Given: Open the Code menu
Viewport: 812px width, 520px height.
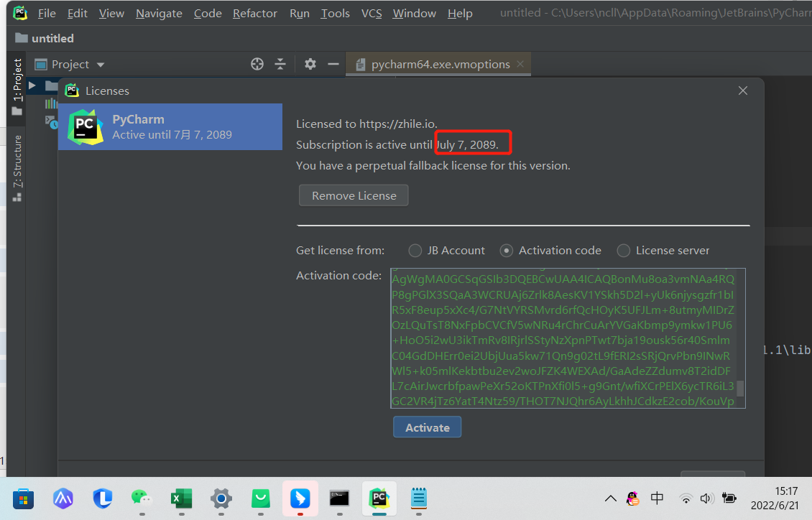Looking at the screenshot, I should click(208, 14).
